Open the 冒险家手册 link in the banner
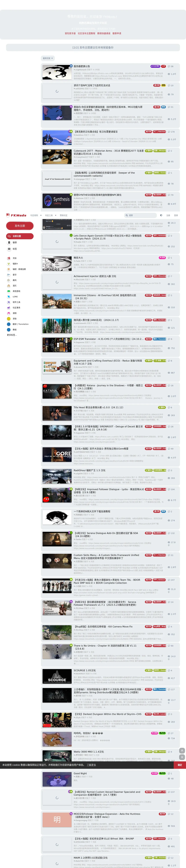Screen dimensions: 186x868 [70, 33]
